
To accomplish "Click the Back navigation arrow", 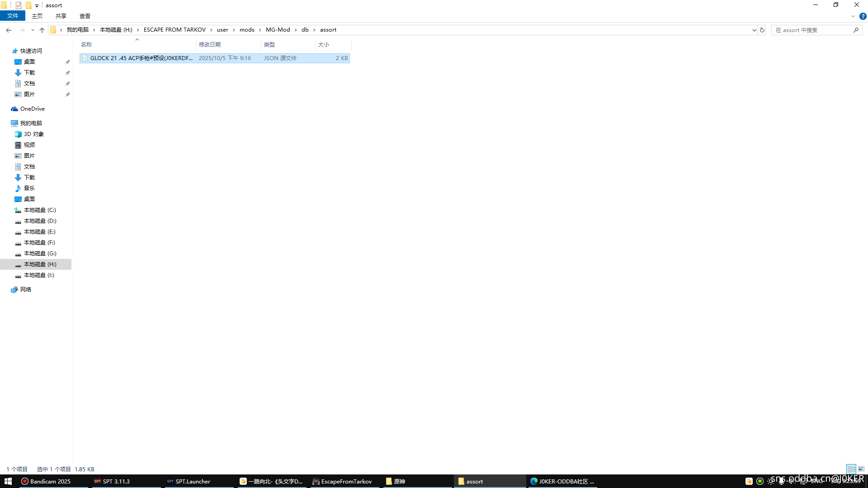I will click(9, 30).
